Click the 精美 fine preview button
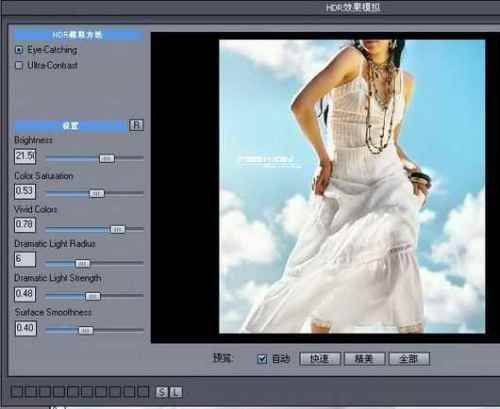The height and width of the screenshot is (409, 500). coord(364,359)
